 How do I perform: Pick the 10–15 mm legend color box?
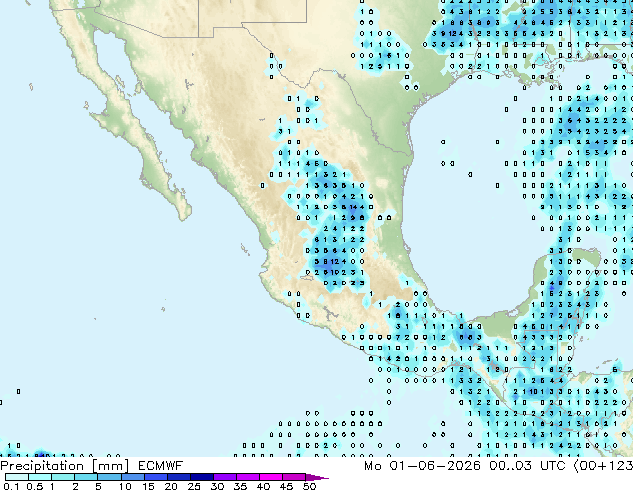(x=133, y=477)
